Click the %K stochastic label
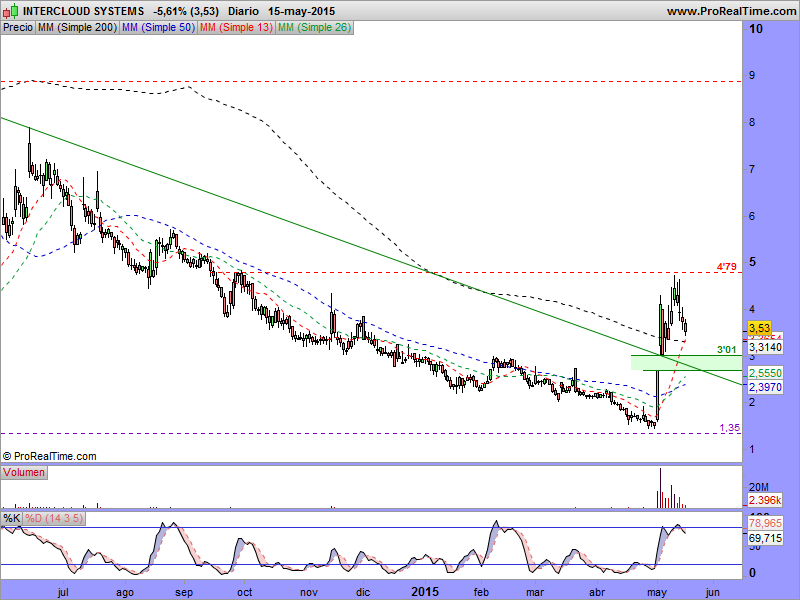The height and width of the screenshot is (600, 800). pos(12,519)
